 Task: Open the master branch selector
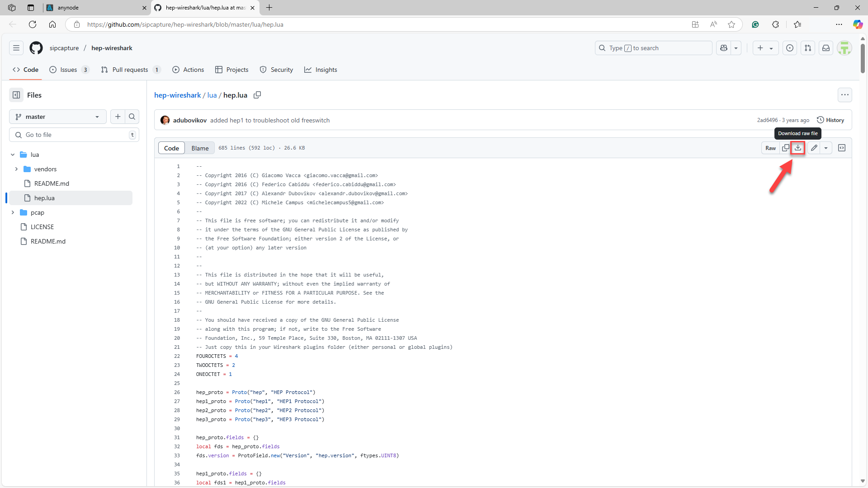[57, 117]
